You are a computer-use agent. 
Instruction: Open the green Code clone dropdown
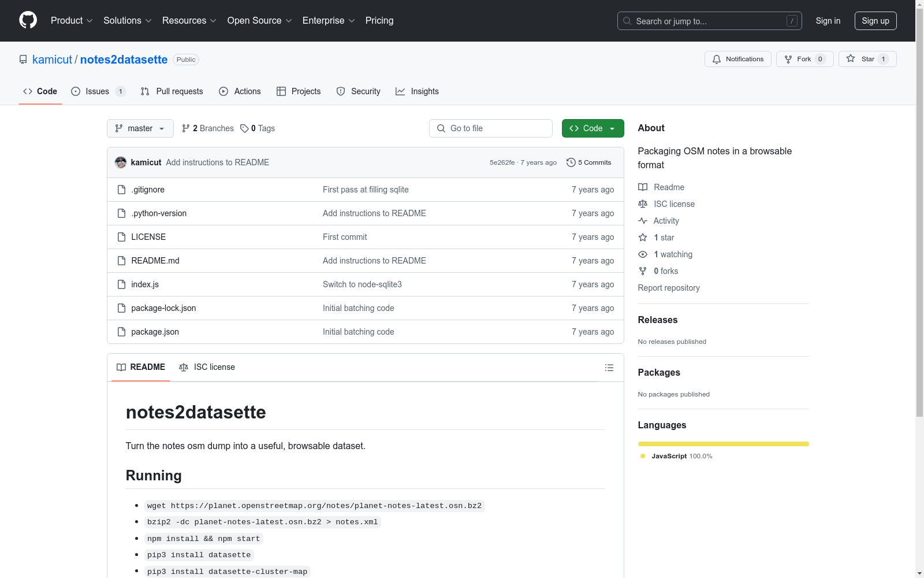coord(593,128)
